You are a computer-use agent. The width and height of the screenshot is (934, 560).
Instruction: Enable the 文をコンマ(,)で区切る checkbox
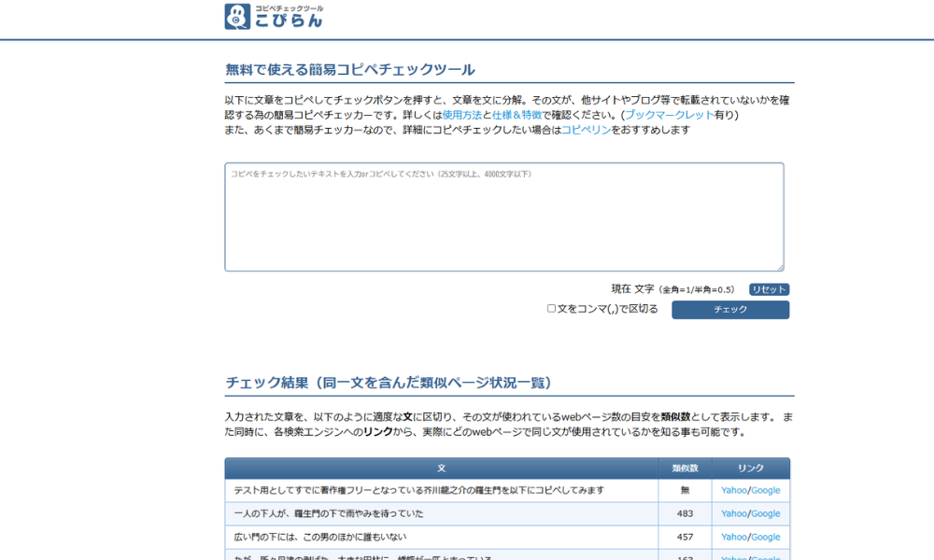click(551, 309)
